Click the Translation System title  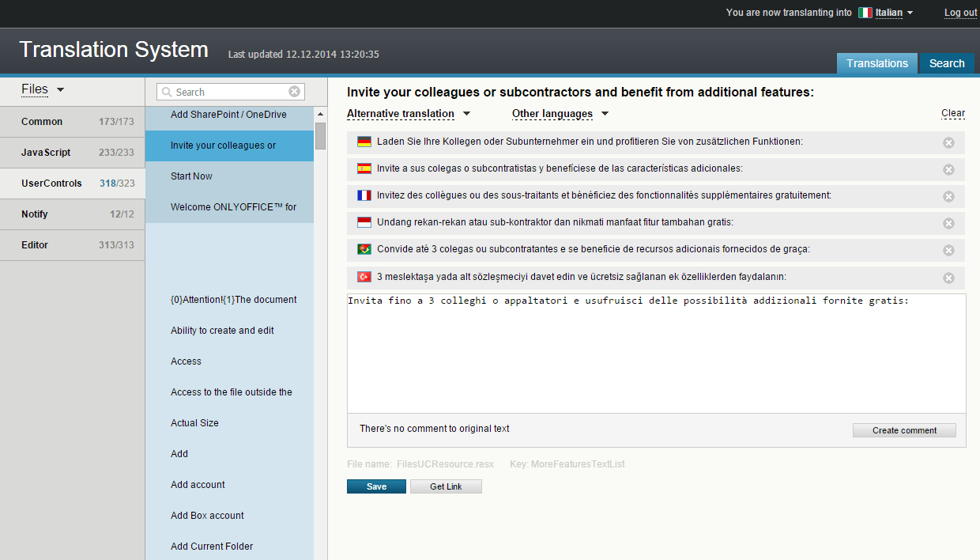(114, 50)
